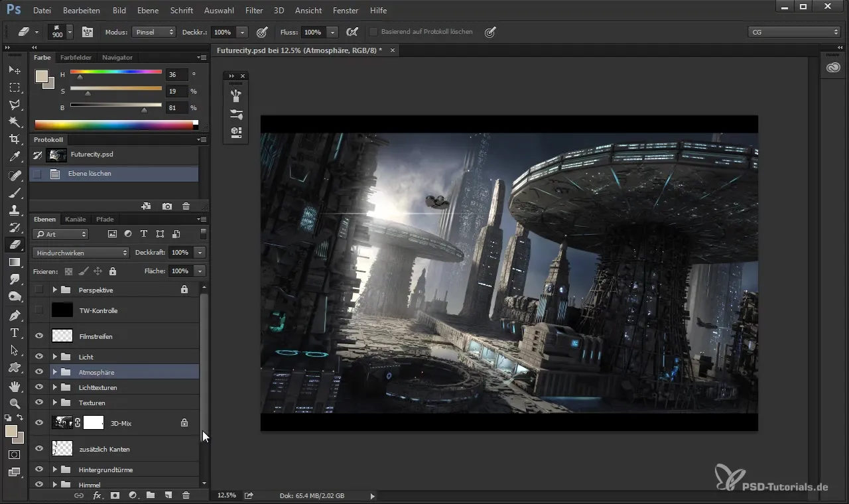
Task: Hide the zusätzlich Kanten layer
Action: pos(38,449)
